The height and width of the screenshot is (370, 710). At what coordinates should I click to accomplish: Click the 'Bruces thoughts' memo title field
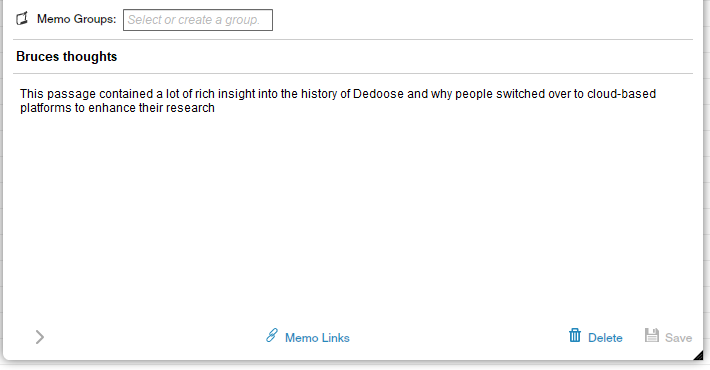pyautogui.click(x=353, y=57)
